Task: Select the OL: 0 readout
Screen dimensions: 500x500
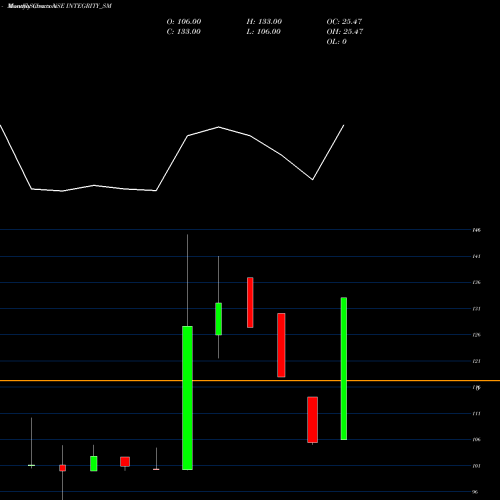Action: coord(337,42)
